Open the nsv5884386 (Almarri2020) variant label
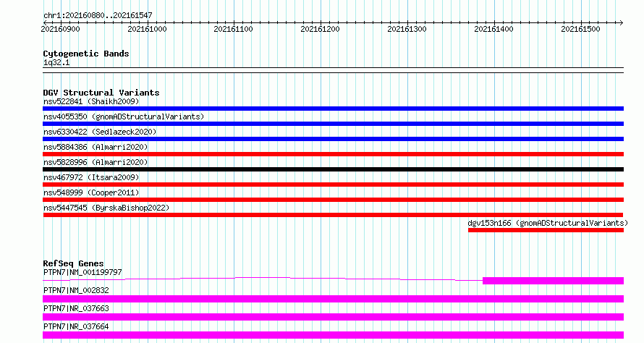This screenshot has width=644, height=343. tap(96, 147)
